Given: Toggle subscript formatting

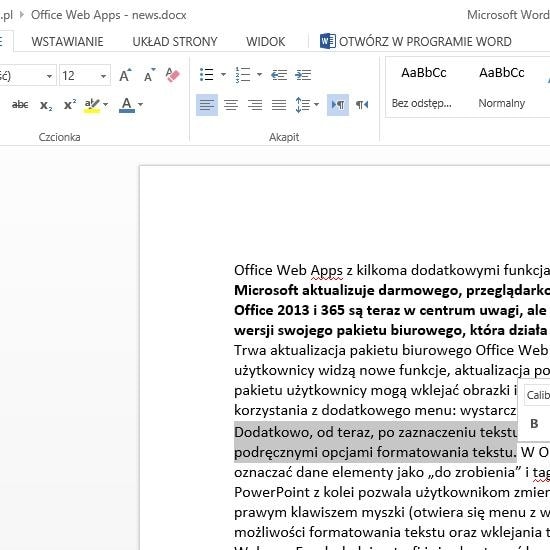Looking at the screenshot, I should coord(46,105).
